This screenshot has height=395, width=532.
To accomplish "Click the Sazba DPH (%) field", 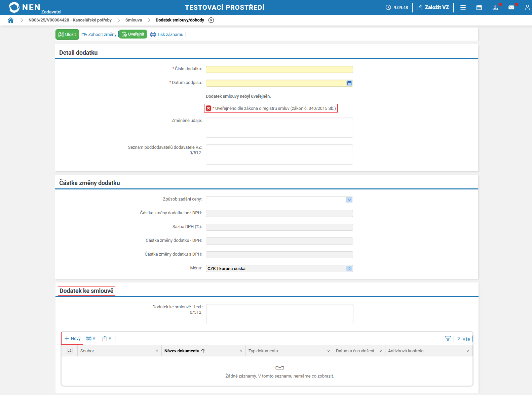I will click(x=279, y=227).
